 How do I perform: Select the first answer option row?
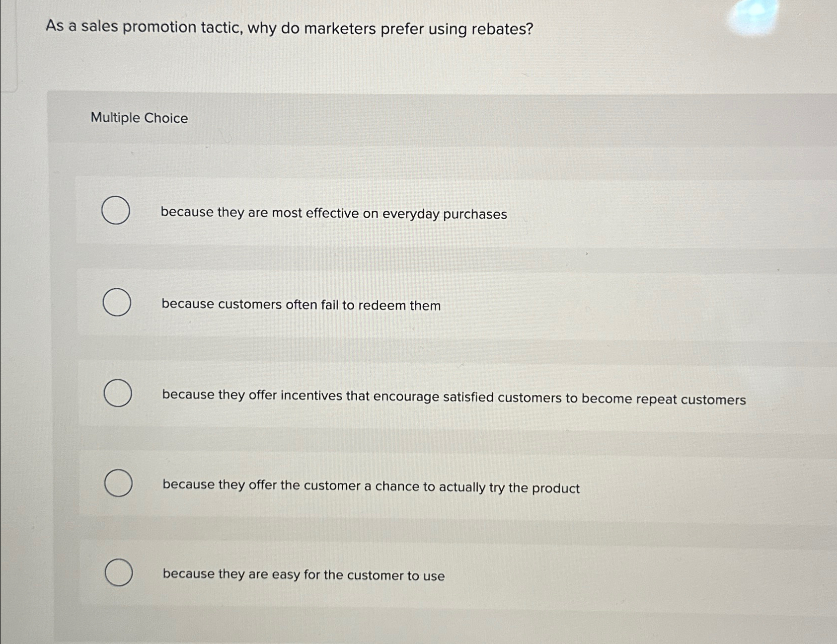click(348, 212)
